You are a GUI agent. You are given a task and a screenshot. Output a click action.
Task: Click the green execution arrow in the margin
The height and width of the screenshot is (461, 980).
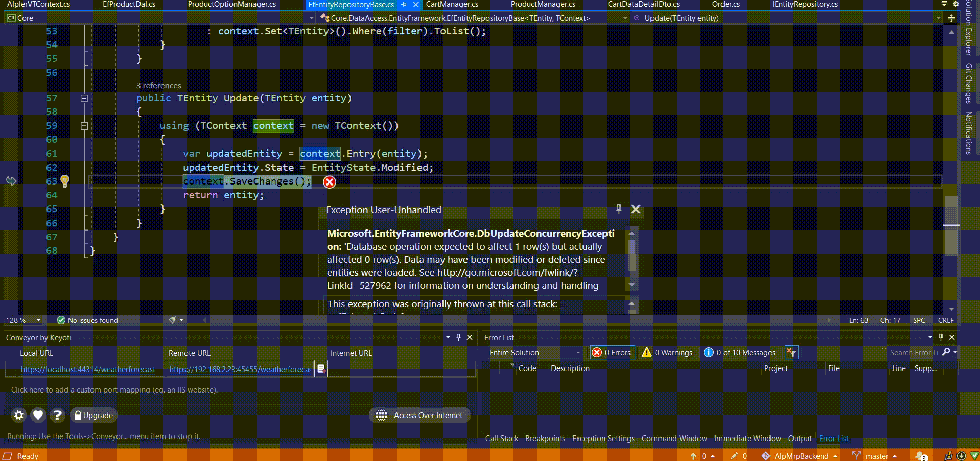click(x=11, y=181)
